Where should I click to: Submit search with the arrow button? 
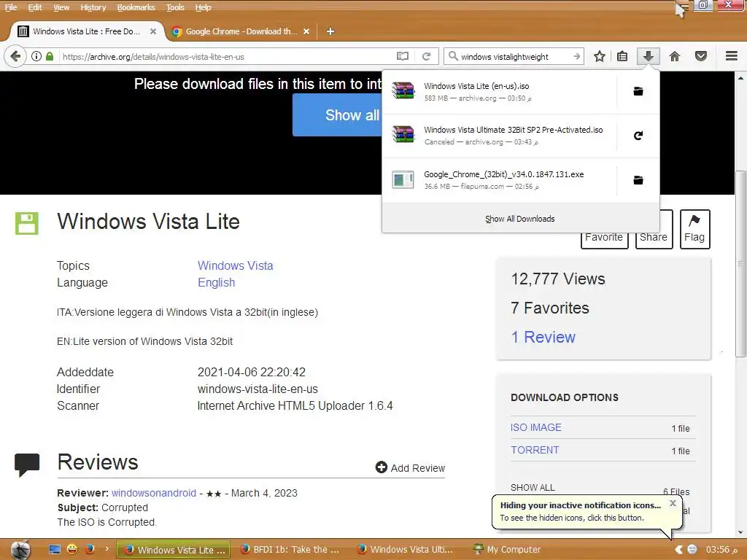[576, 56]
